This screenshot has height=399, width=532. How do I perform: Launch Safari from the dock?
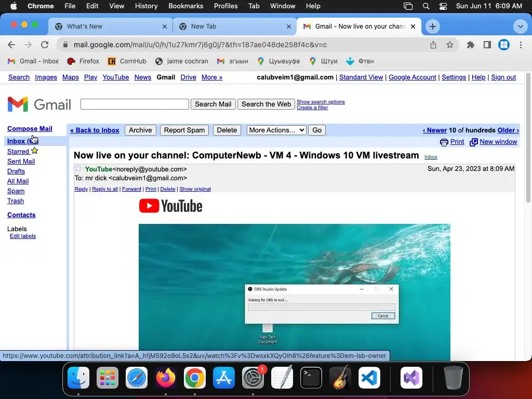[x=137, y=378]
